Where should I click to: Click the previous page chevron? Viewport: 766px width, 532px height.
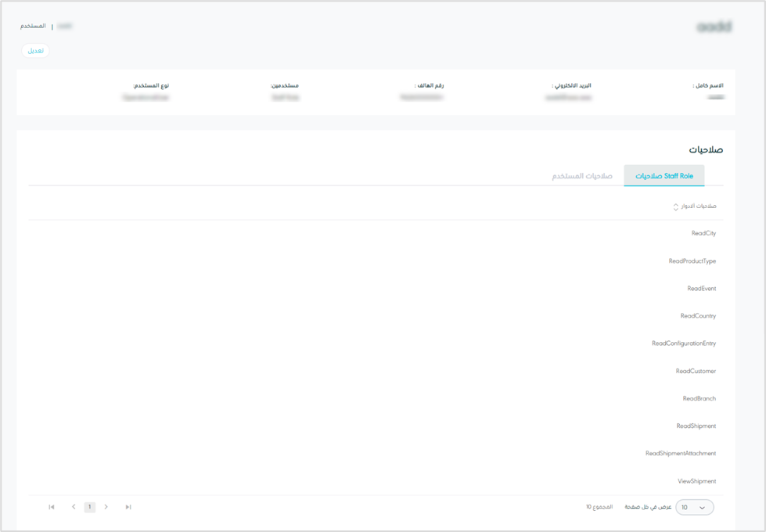74,507
